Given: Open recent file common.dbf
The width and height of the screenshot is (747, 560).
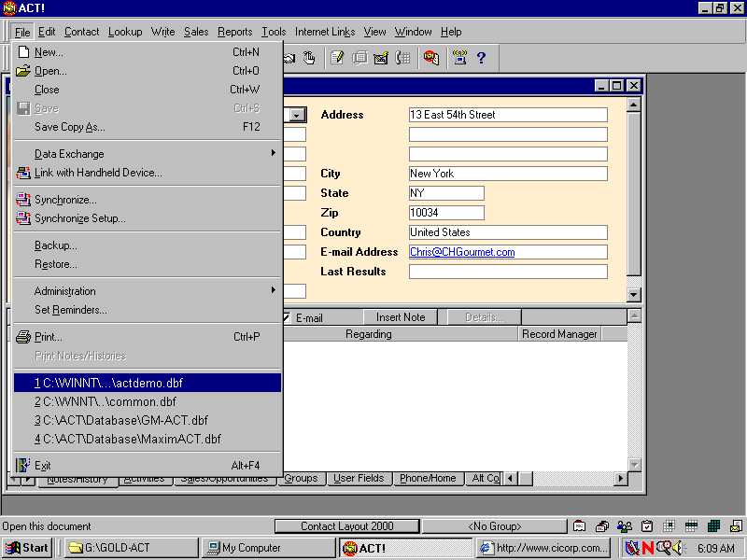Looking at the screenshot, I should (x=148, y=401).
